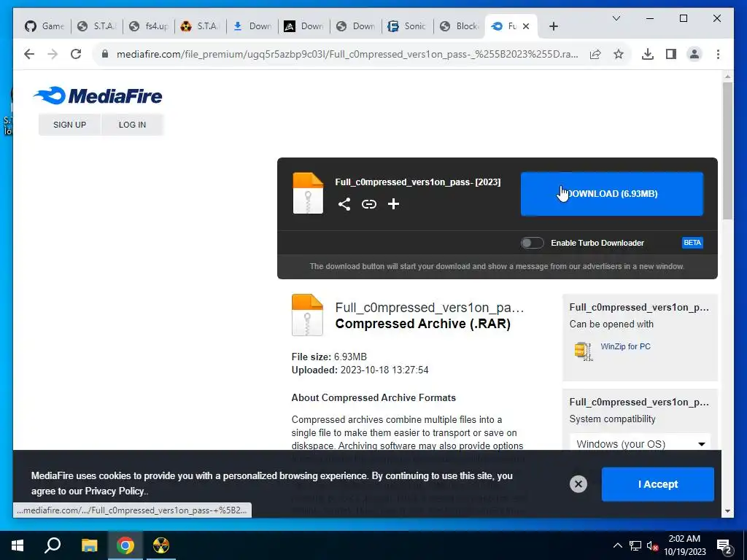Open Chrome three-dot menu
This screenshot has height=560, width=747.
[718, 54]
